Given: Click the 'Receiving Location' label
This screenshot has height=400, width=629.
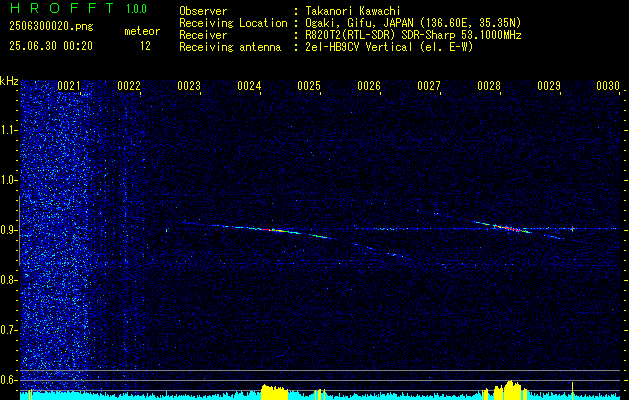Looking at the screenshot, I should pos(233,23).
